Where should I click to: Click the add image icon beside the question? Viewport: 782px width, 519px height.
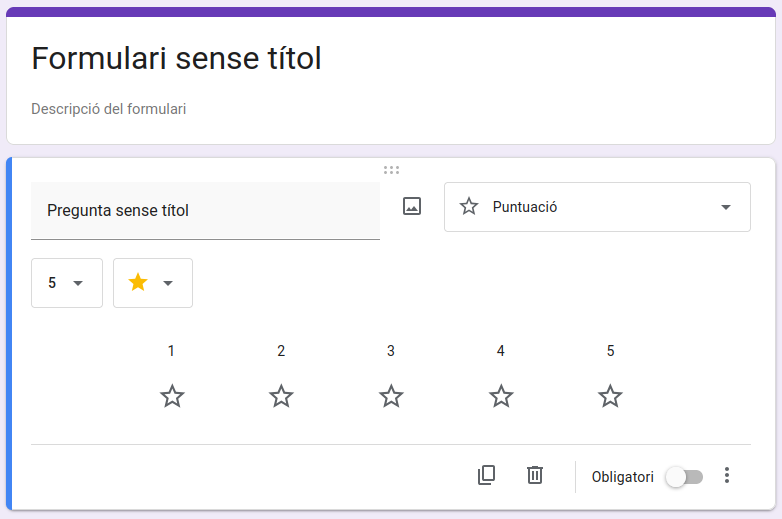[412, 206]
